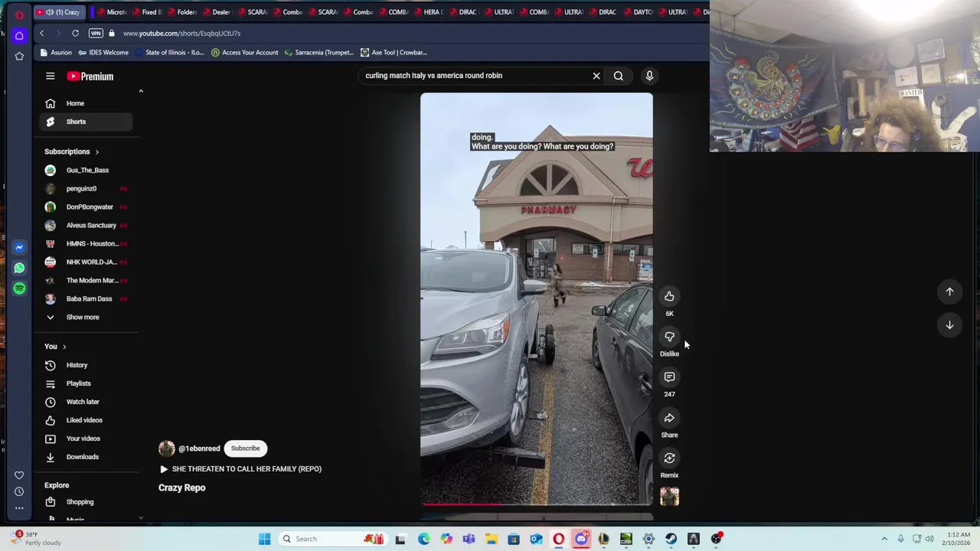Open Liked videos
The width and height of the screenshot is (980, 551).
pyautogui.click(x=84, y=420)
